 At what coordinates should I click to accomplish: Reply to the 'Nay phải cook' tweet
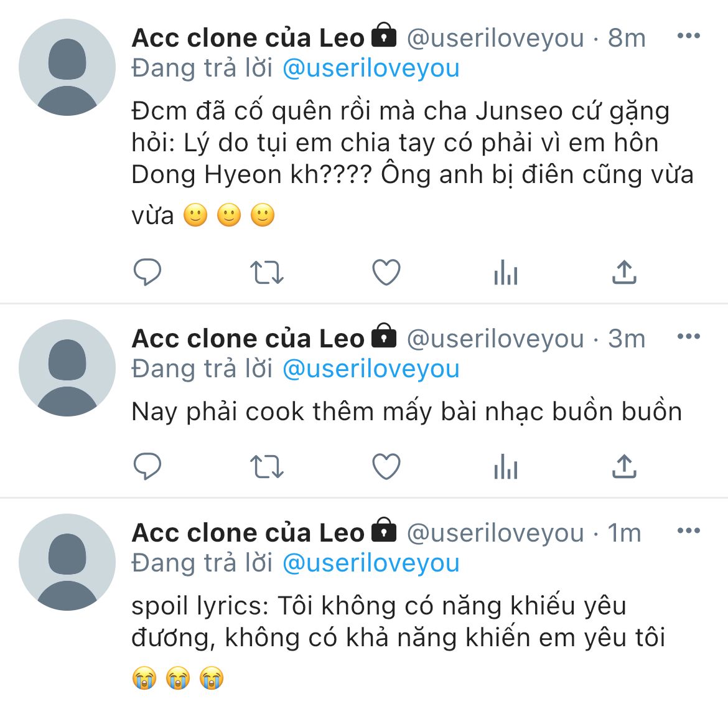[147, 466]
